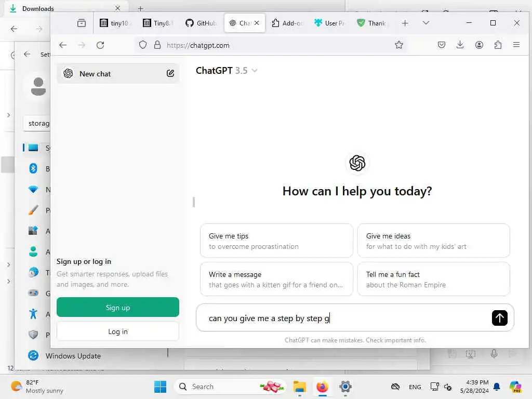Click the ChatGPT message input field

click(346, 318)
